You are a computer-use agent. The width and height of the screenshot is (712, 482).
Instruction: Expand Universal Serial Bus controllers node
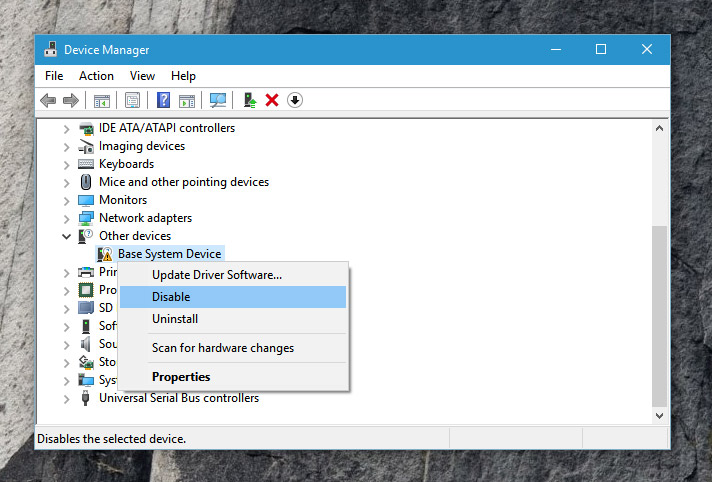(67, 398)
